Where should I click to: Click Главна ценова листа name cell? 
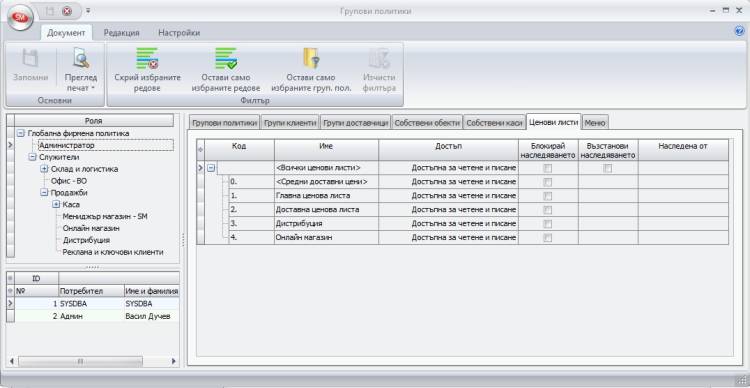click(326, 196)
